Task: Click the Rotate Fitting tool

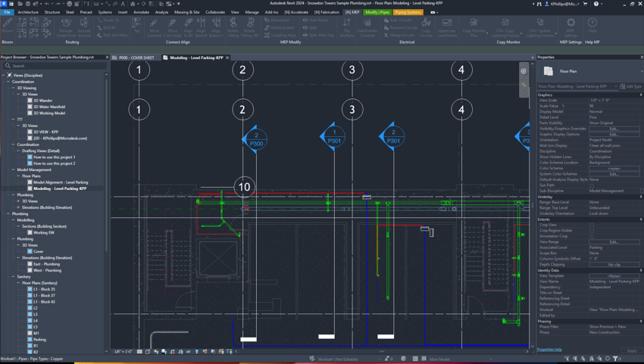Action: pos(233,27)
